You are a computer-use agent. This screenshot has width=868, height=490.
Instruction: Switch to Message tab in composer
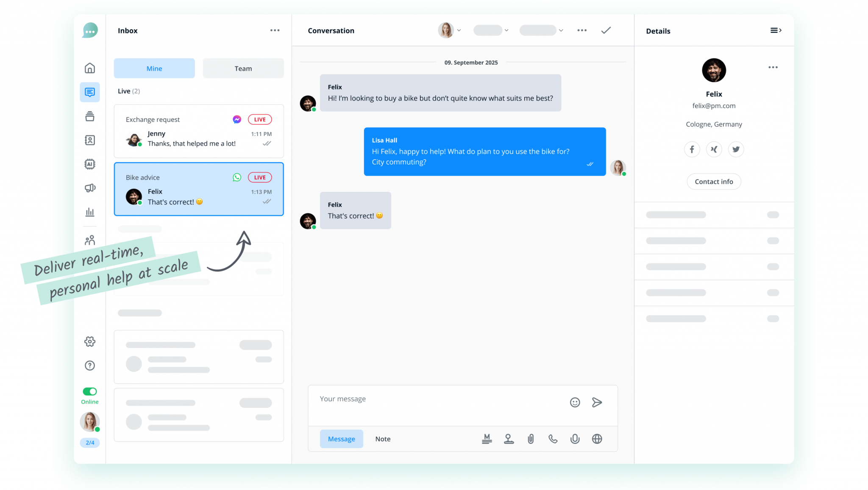coord(342,439)
